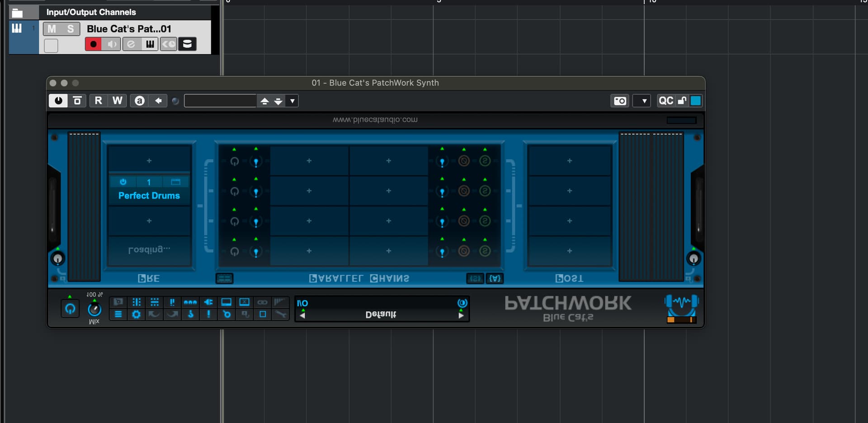Click the three-dots icon in bottom toolbar
Image resolution: width=868 pixels, height=423 pixels.
point(190,302)
